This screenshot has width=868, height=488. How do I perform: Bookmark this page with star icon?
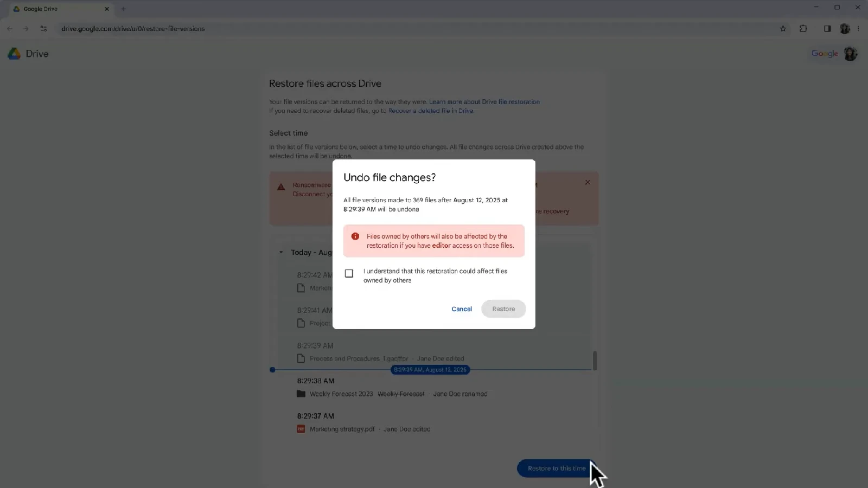(783, 29)
